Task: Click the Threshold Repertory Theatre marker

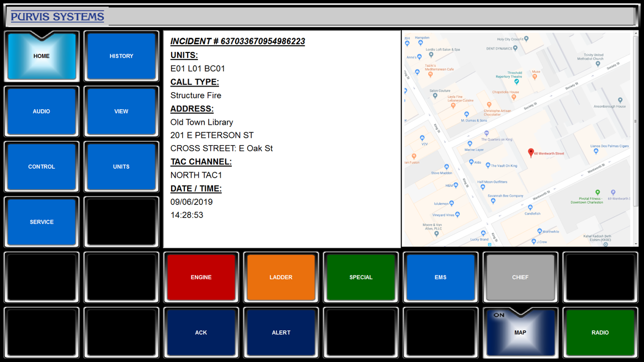Action: [x=517, y=82]
